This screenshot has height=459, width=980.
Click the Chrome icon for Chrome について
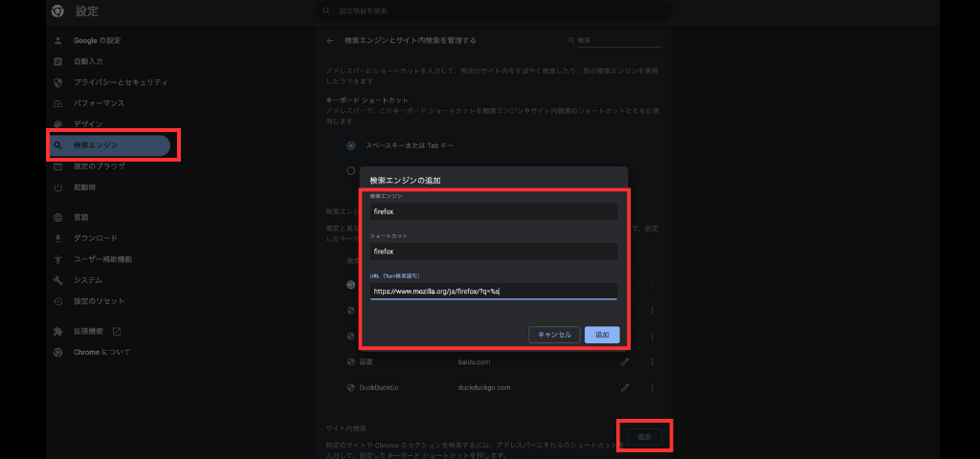click(x=58, y=352)
